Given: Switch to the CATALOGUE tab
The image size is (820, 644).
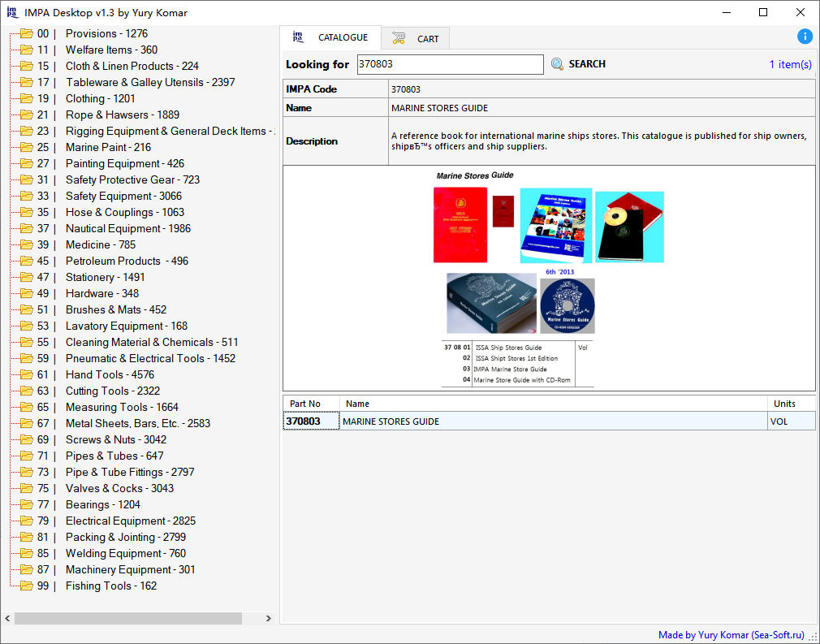Looking at the screenshot, I should (330, 37).
